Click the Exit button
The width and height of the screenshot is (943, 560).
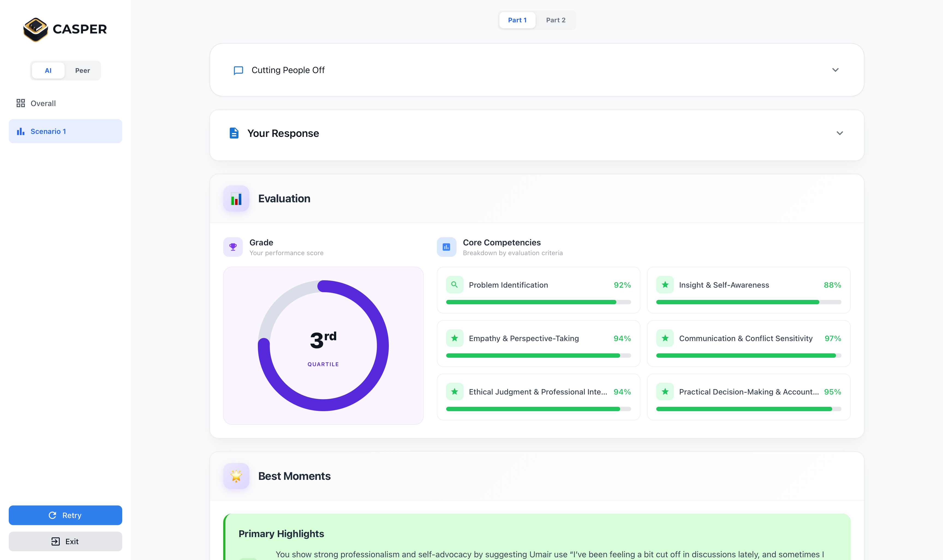coord(65,541)
